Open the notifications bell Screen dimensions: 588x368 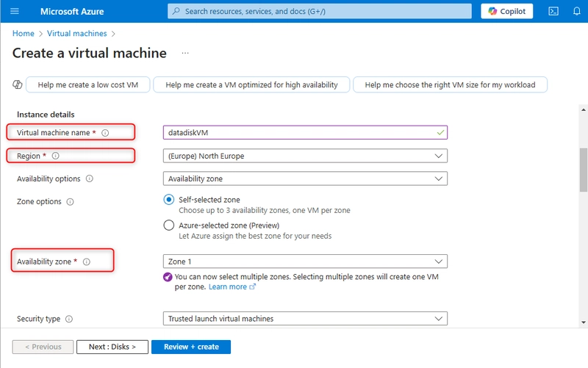[577, 11]
